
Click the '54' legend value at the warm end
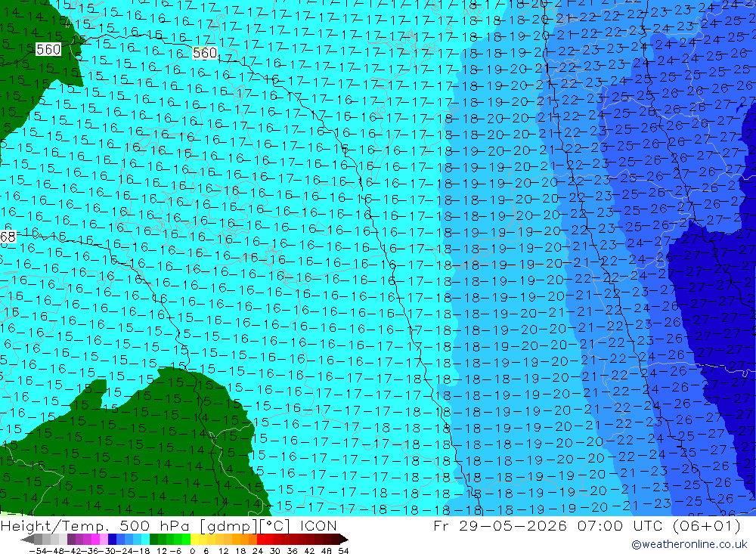point(343,551)
